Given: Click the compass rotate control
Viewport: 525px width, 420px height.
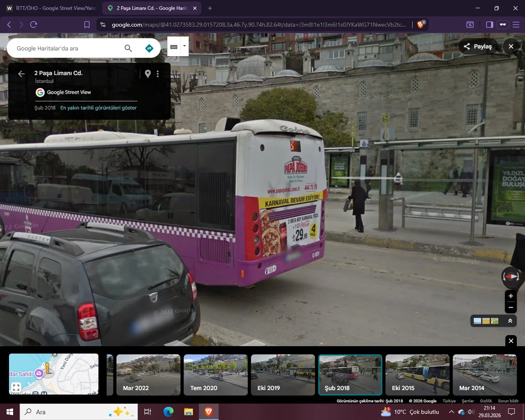Looking at the screenshot, I should coord(511,277).
